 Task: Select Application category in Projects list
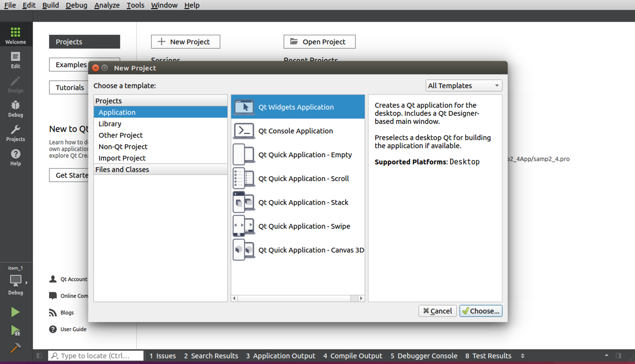pyautogui.click(x=161, y=112)
